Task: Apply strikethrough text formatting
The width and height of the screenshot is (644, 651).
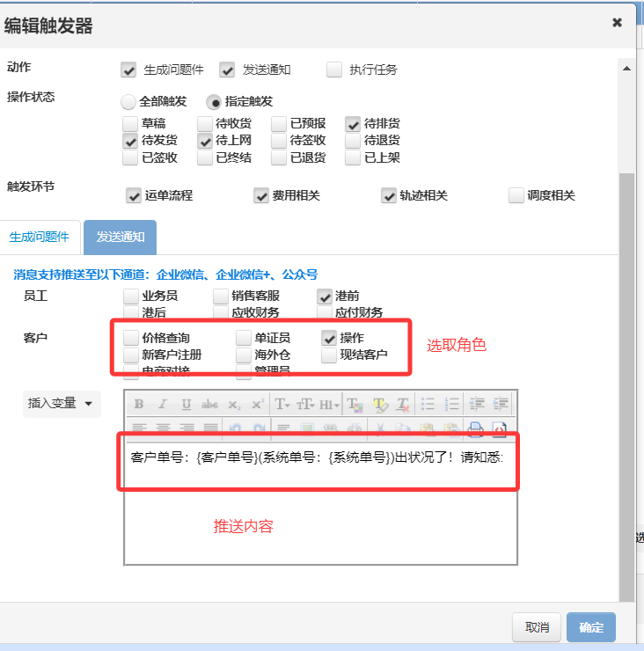Action: point(209,405)
